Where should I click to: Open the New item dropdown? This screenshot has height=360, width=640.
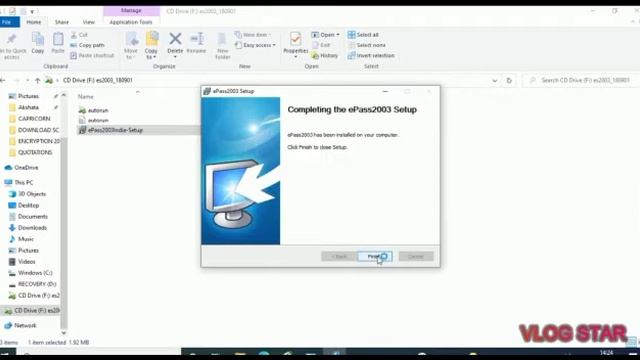click(x=253, y=35)
